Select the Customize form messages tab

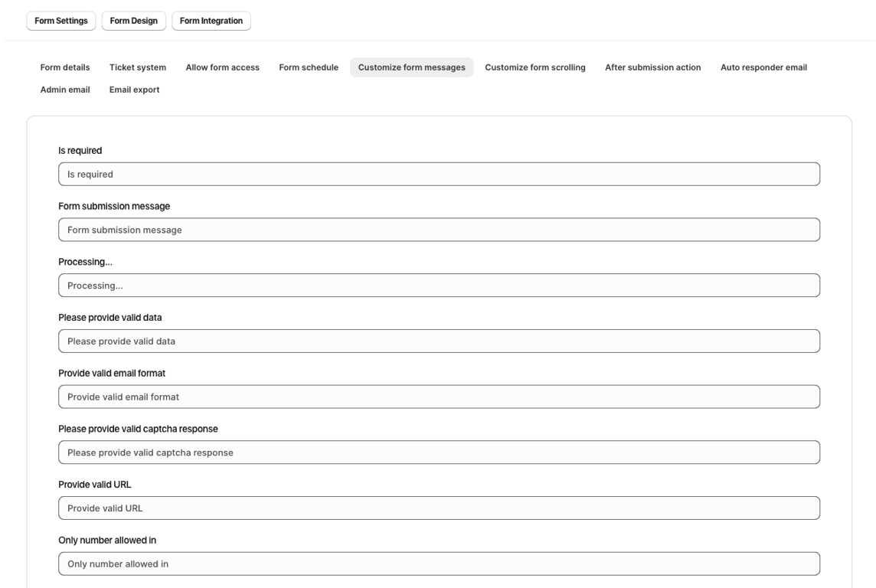click(412, 67)
